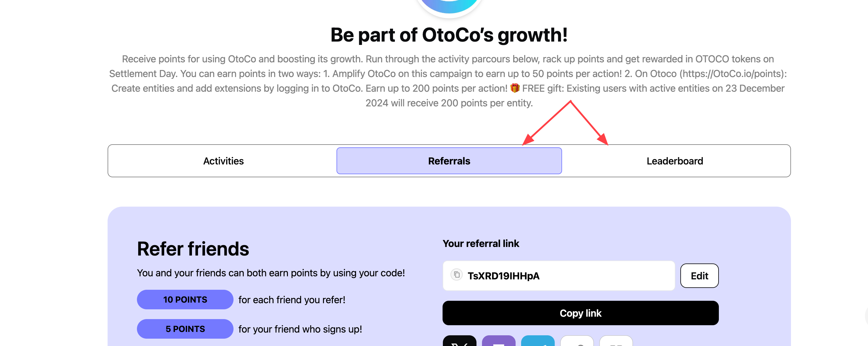
Task: Click the black Copy link button
Action: click(x=580, y=313)
